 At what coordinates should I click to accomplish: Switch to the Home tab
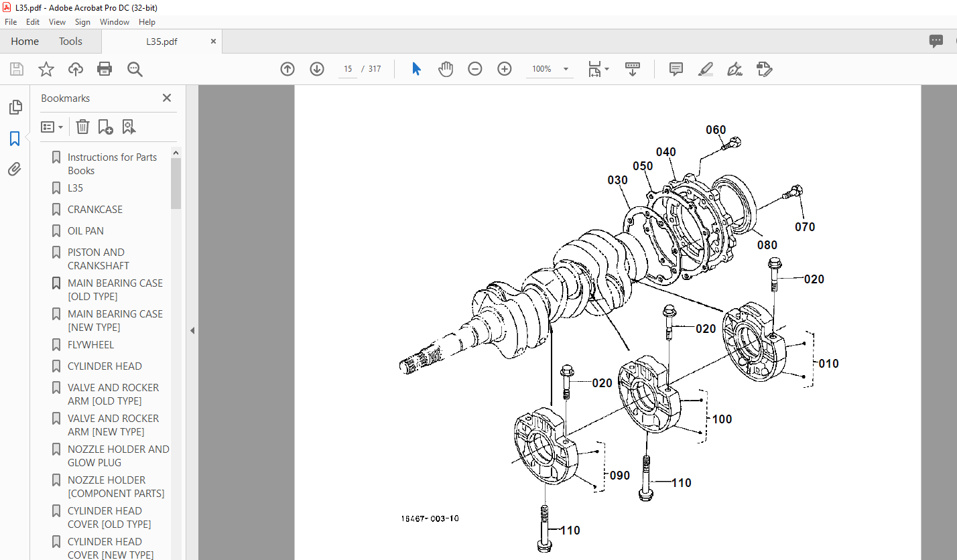pos(25,42)
